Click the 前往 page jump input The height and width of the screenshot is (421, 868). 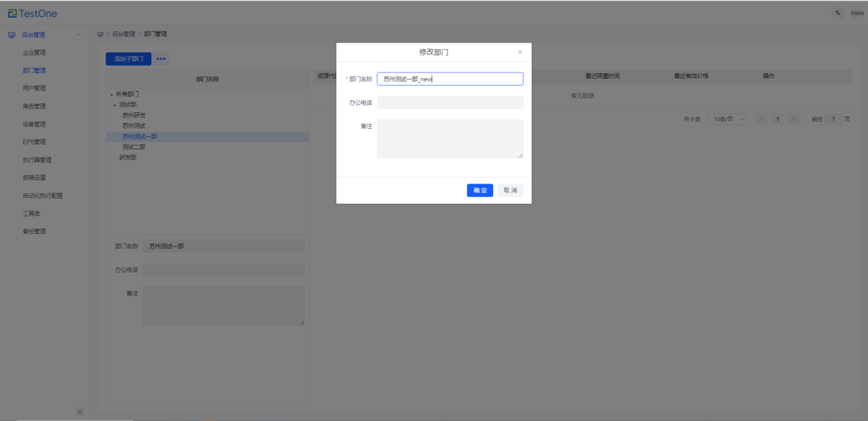(x=833, y=119)
